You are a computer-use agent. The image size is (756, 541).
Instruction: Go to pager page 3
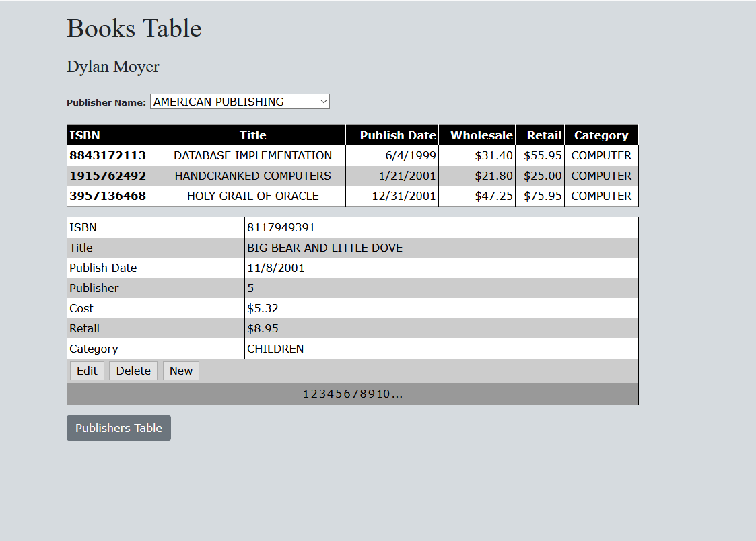pyautogui.click(x=322, y=394)
